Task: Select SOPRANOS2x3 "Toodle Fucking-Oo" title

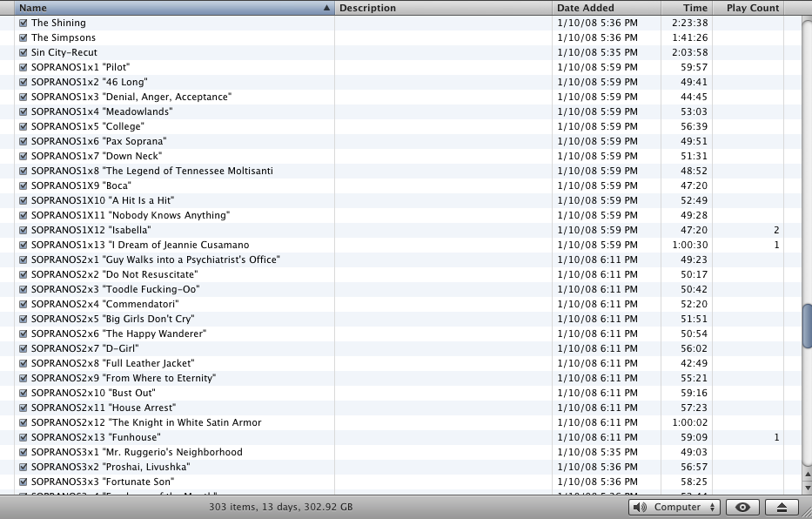Action: click(x=115, y=289)
